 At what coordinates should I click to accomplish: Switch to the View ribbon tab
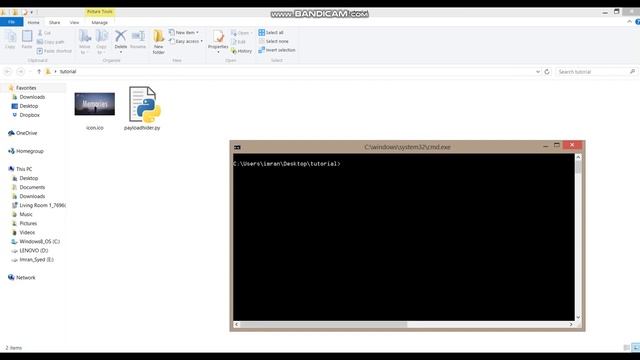pyautogui.click(x=74, y=22)
